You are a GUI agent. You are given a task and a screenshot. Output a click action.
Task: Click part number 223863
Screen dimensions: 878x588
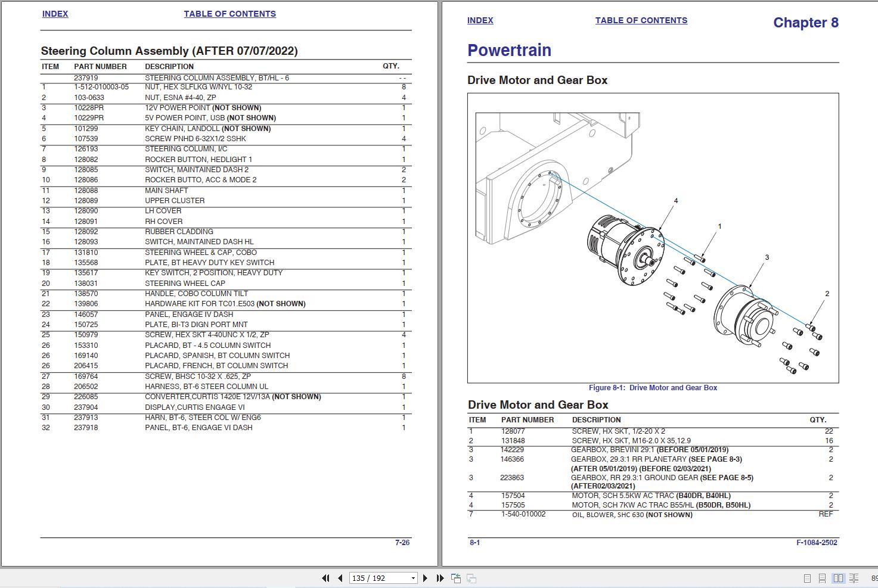(512, 478)
